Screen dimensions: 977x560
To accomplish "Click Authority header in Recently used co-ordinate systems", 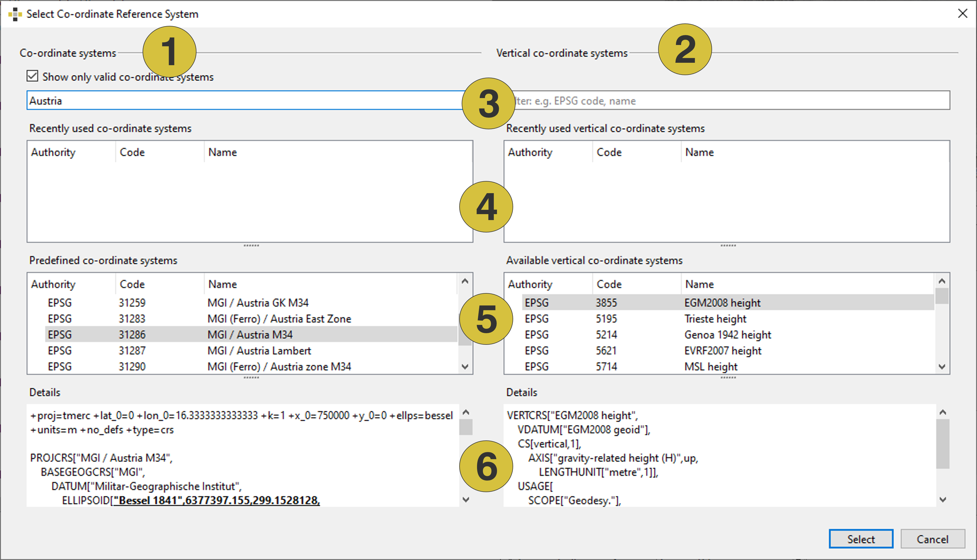I will tap(72, 152).
